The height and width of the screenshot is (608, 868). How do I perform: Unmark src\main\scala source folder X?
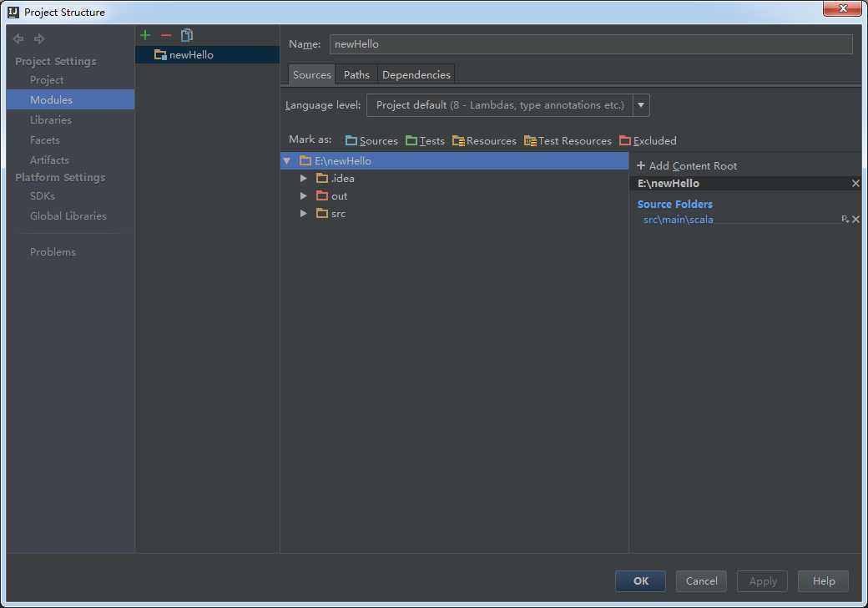(855, 220)
